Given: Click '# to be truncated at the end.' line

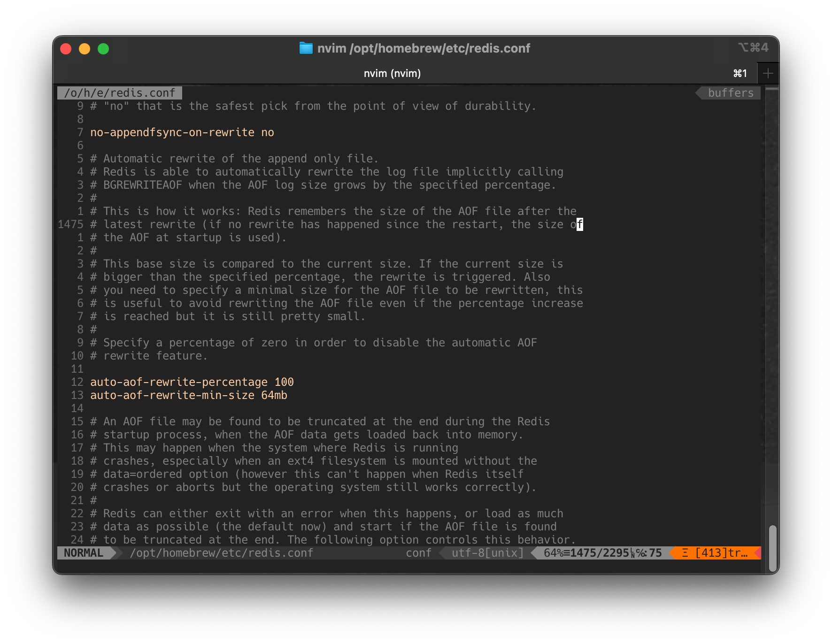Looking at the screenshot, I should point(333,540).
